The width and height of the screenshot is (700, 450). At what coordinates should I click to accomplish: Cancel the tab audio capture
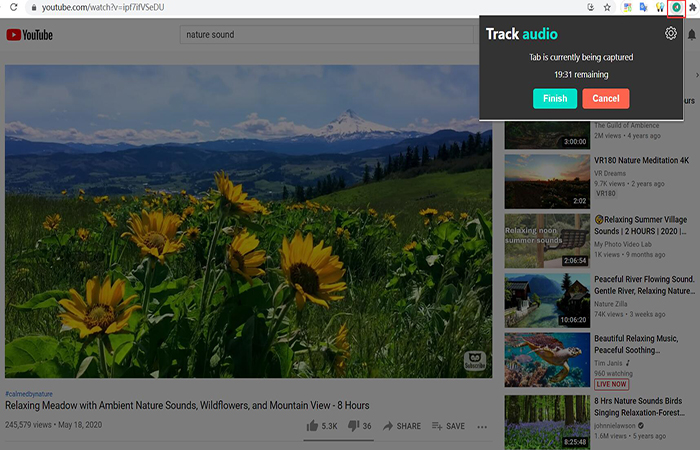(x=606, y=98)
